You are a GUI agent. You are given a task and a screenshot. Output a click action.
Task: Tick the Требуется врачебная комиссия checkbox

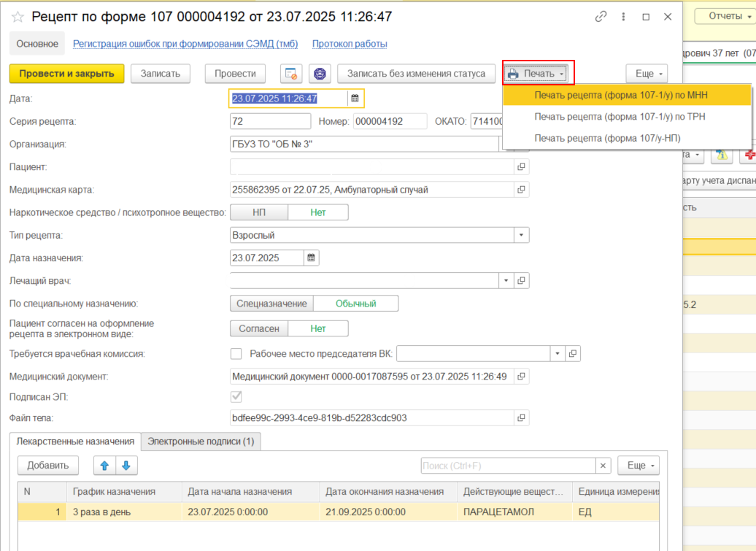click(x=236, y=354)
